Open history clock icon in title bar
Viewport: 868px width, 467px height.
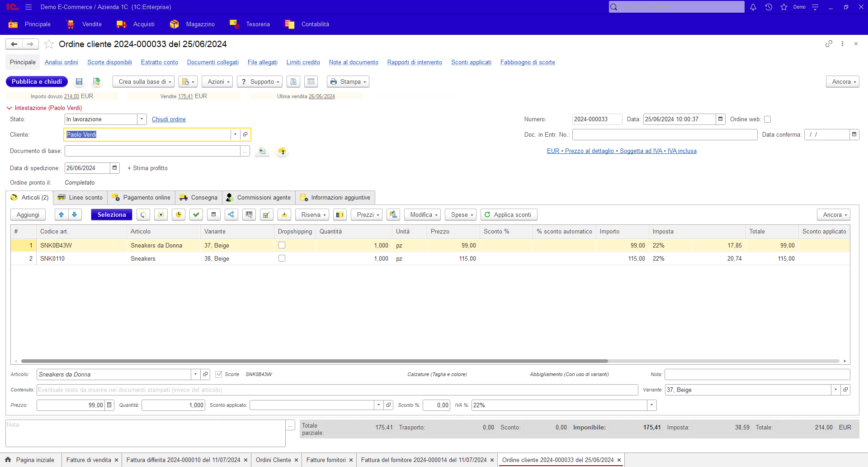pos(769,7)
